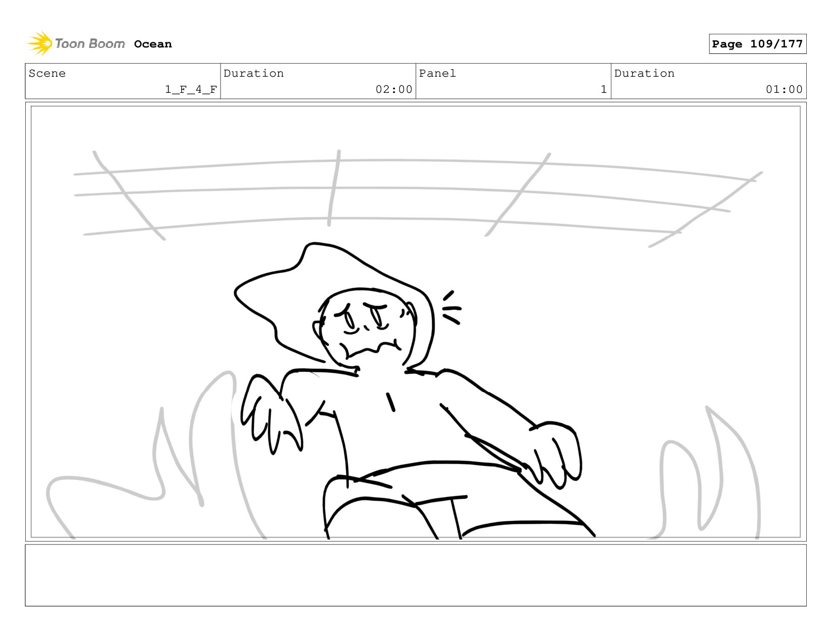Click the scene duration value '02:00'
This screenshot has width=832, height=644.
[x=394, y=89]
